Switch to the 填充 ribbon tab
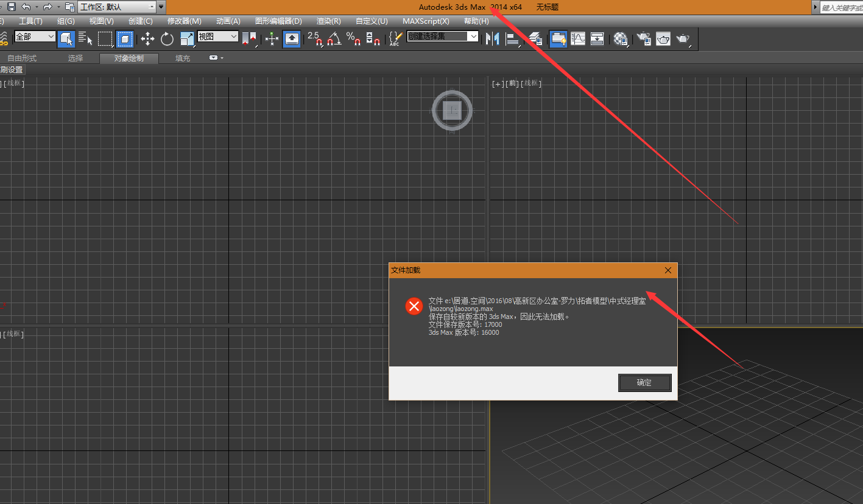The height and width of the screenshot is (504, 863). tap(183, 58)
